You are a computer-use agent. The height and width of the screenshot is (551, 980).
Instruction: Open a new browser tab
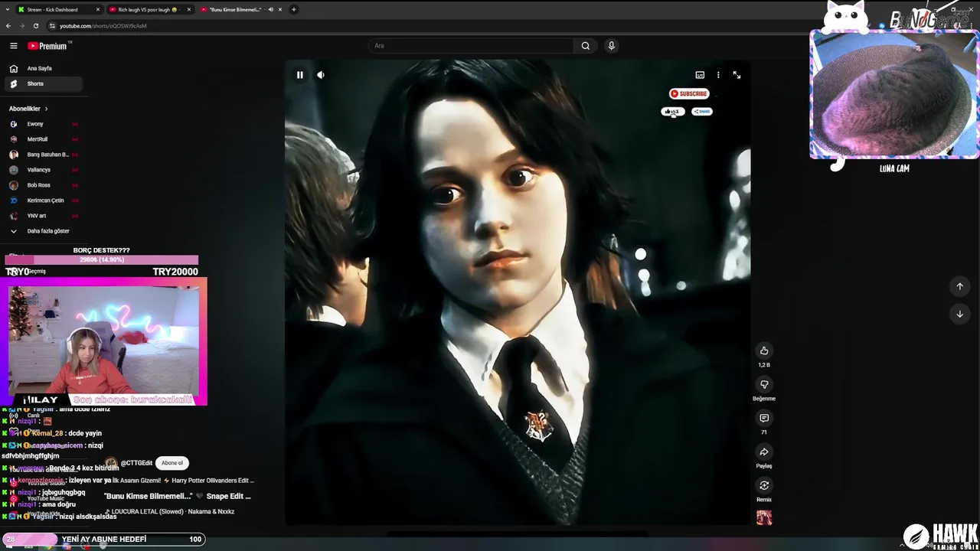click(294, 10)
